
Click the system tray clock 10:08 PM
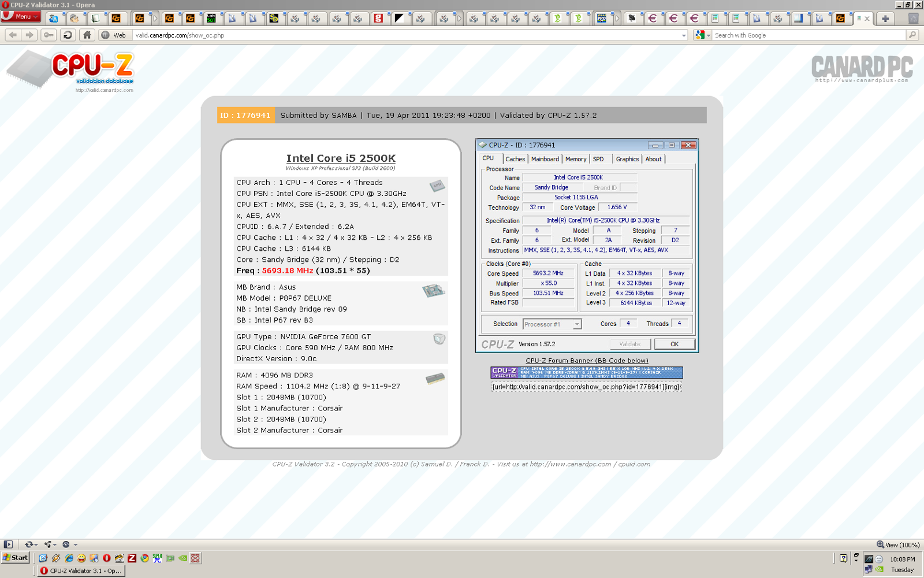[x=902, y=560]
